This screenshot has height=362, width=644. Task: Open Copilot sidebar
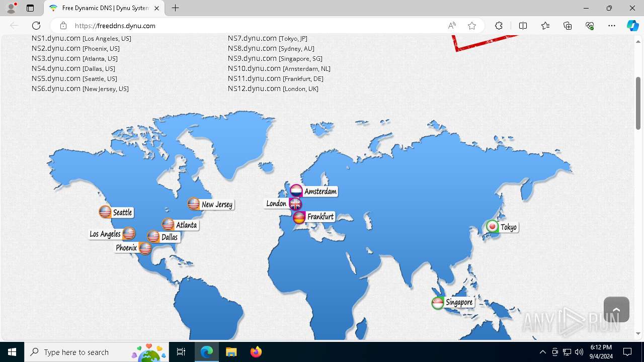click(632, 26)
